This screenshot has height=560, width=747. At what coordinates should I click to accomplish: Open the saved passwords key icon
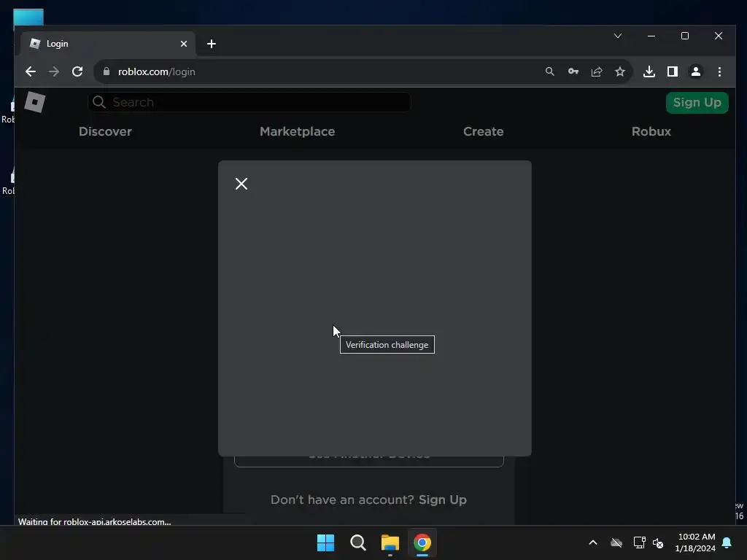573,71
